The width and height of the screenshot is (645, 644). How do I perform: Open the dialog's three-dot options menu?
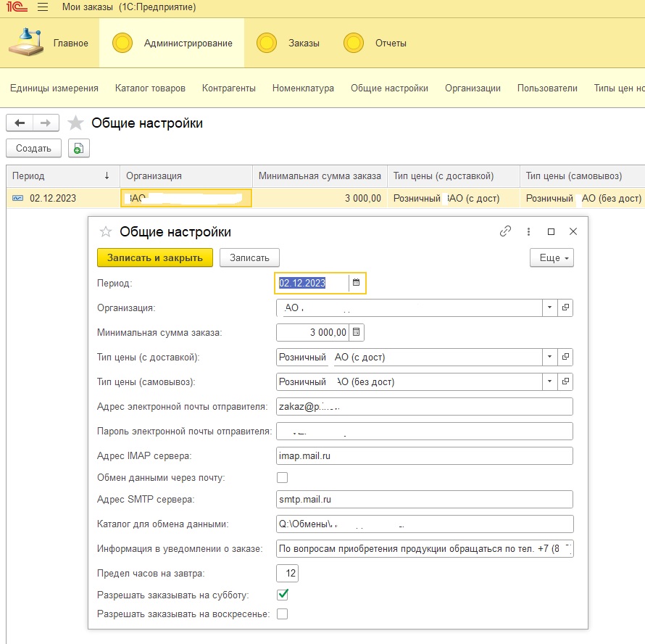529,231
